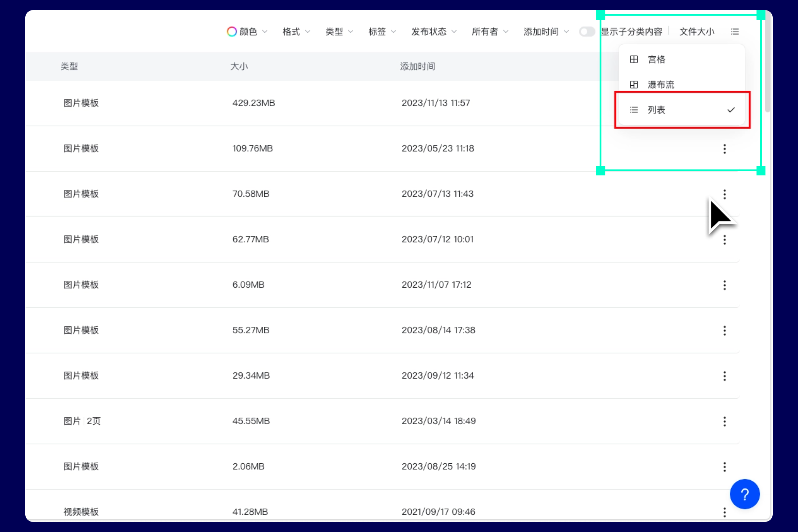Click the 2023/07/13 11:43 date cell
Screen dimensions: 798x532
437,194
